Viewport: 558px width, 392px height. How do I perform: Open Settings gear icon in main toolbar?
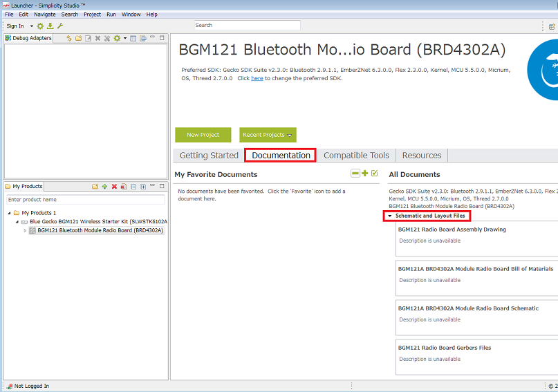tap(40, 26)
